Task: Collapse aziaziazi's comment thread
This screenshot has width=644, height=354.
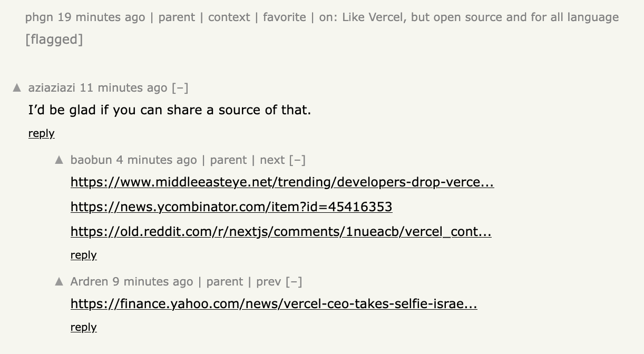Action: pyautogui.click(x=180, y=88)
